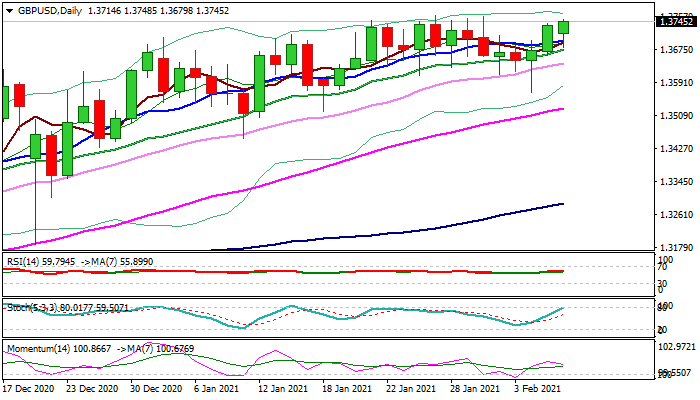Click the current price label 1.37452
The image size is (700, 400).
point(674,21)
